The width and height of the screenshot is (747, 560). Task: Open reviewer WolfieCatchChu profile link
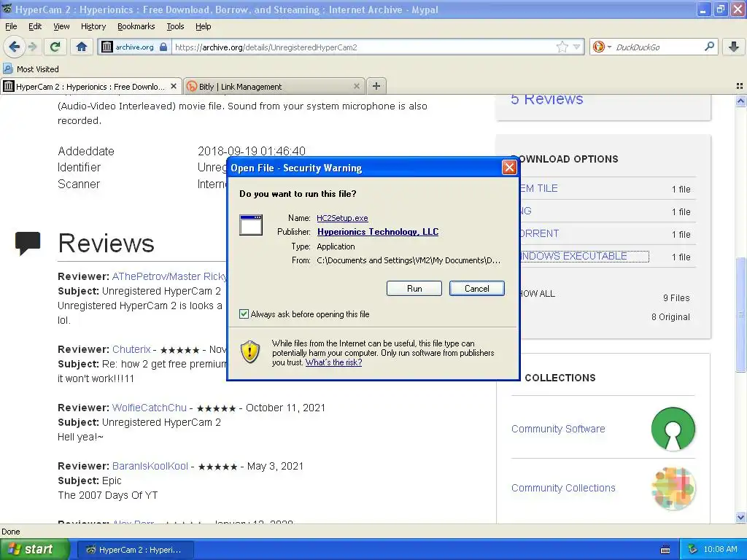[x=149, y=408]
